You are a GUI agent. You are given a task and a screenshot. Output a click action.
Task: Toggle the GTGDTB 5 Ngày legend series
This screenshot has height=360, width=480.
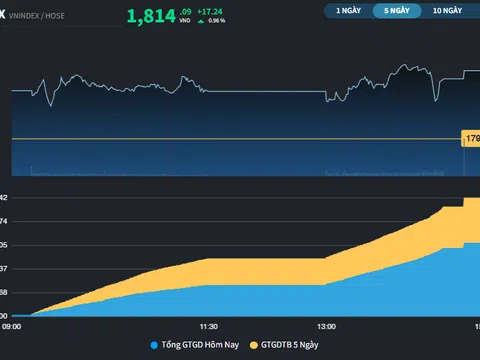284,345
